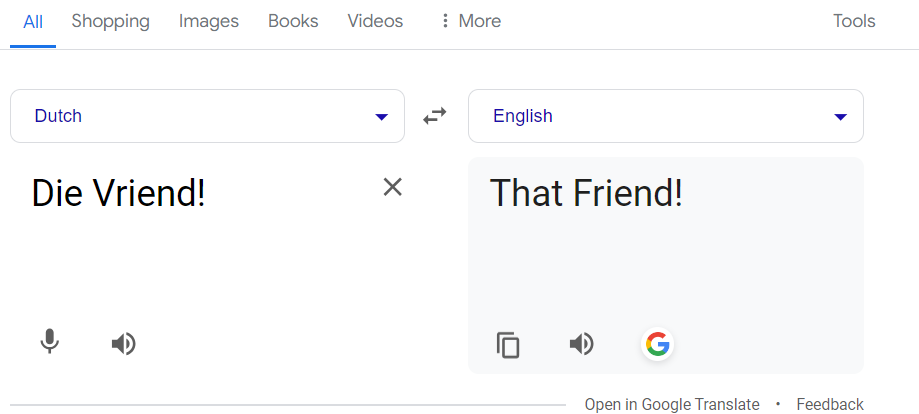Listen to English translation audio
The width and height of the screenshot is (919, 414).
(582, 344)
